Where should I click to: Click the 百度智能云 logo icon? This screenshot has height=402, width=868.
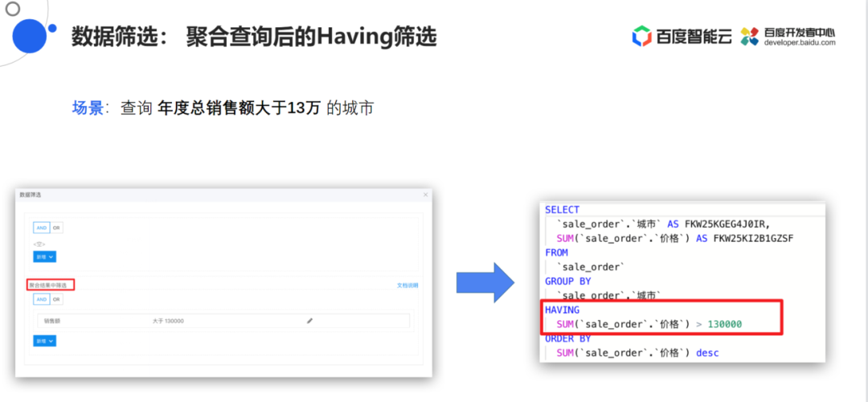point(641,36)
